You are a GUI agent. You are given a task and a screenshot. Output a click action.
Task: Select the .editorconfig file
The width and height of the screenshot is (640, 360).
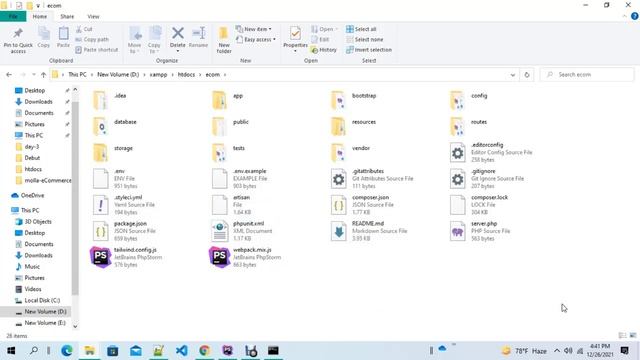click(491, 152)
